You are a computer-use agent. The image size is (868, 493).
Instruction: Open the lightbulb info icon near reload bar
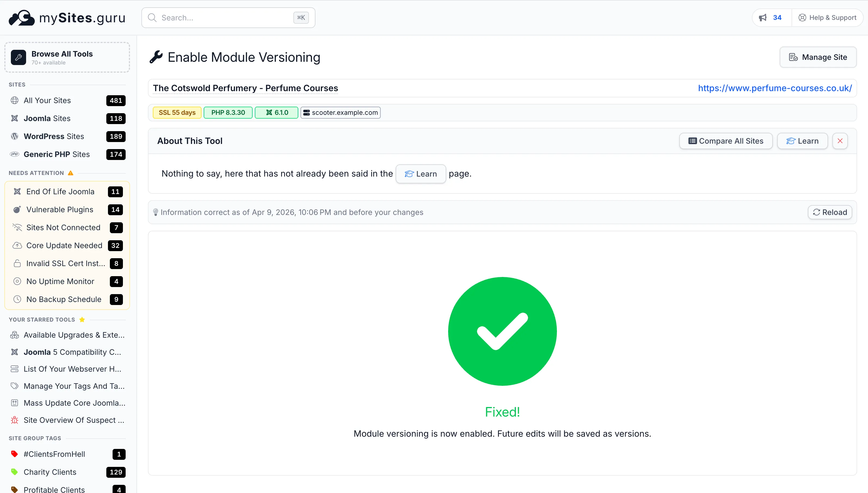pyautogui.click(x=156, y=212)
